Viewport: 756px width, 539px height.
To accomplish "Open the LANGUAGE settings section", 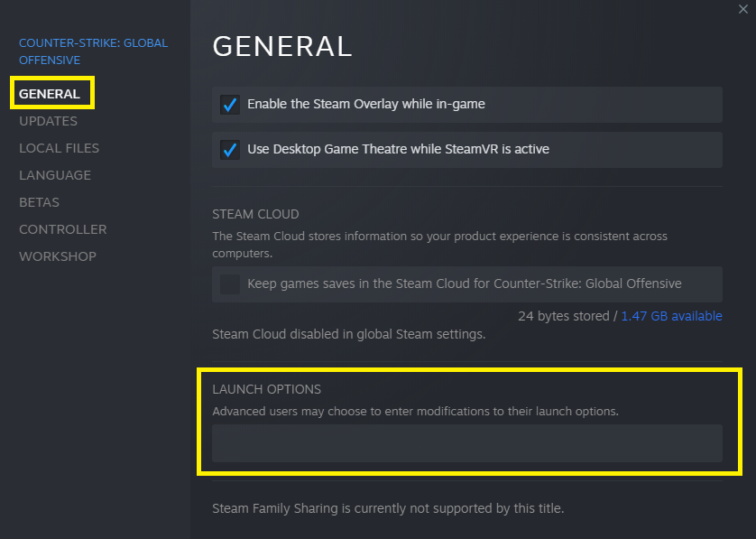I will (x=55, y=174).
